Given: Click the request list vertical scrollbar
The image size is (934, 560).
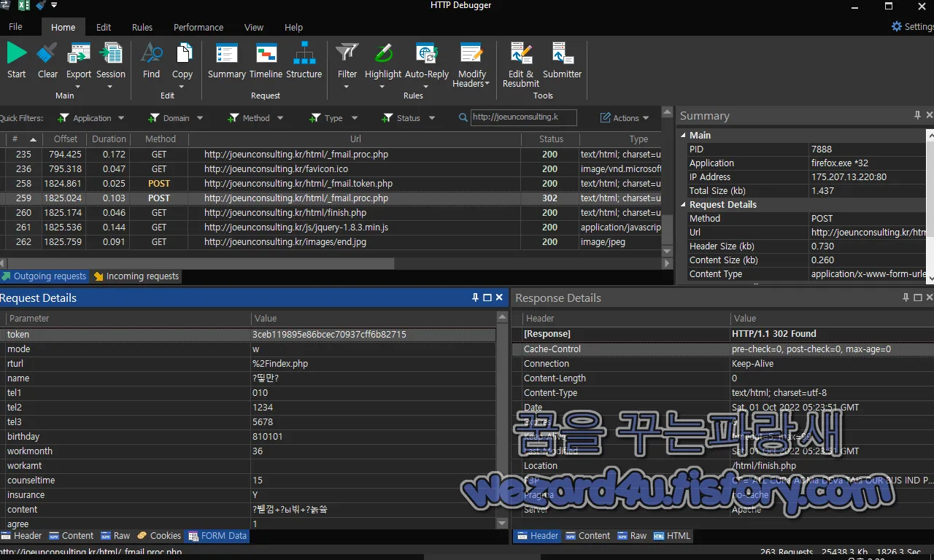Looking at the screenshot, I should click(x=667, y=229).
